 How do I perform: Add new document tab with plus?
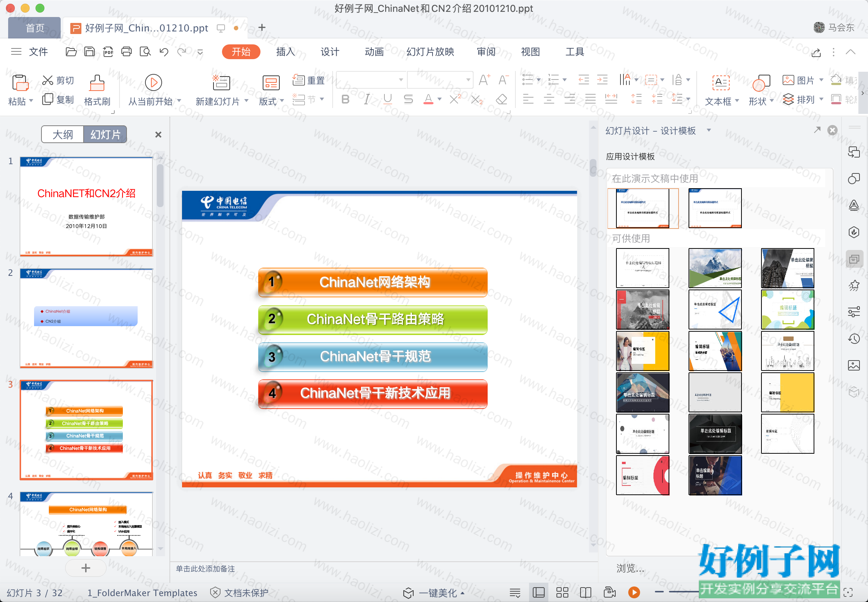click(262, 27)
